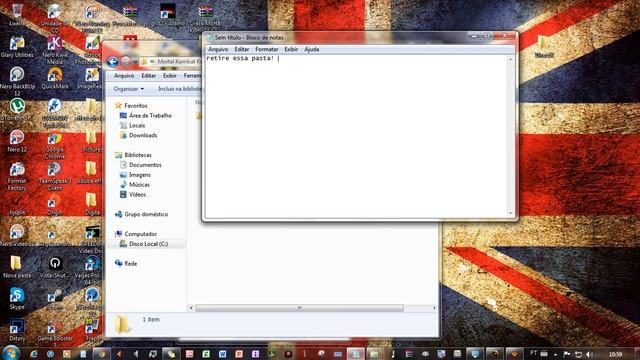Open the Lixeira recycle bin icon

(17, 15)
